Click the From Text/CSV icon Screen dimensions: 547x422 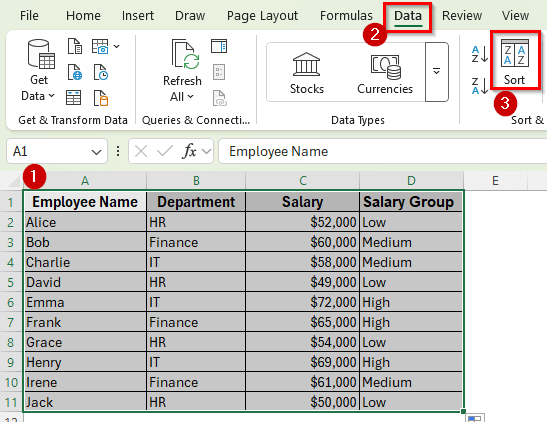pyautogui.click(x=75, y=46)
